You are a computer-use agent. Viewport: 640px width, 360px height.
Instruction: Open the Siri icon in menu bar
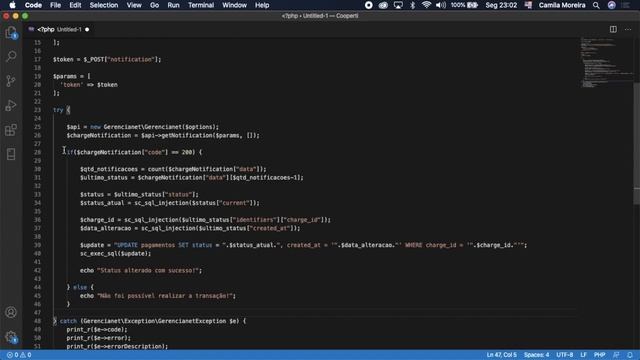[611, 5]
